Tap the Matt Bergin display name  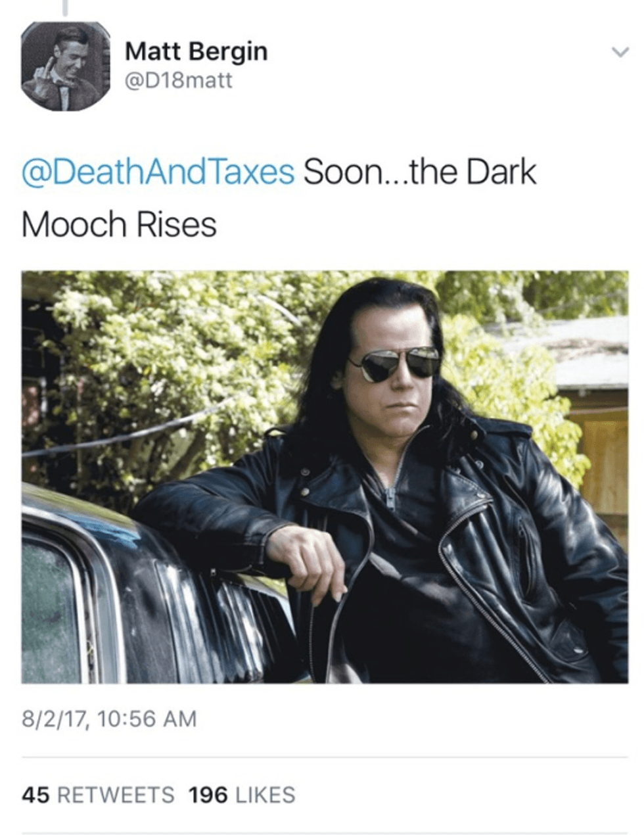coord(196,51)
